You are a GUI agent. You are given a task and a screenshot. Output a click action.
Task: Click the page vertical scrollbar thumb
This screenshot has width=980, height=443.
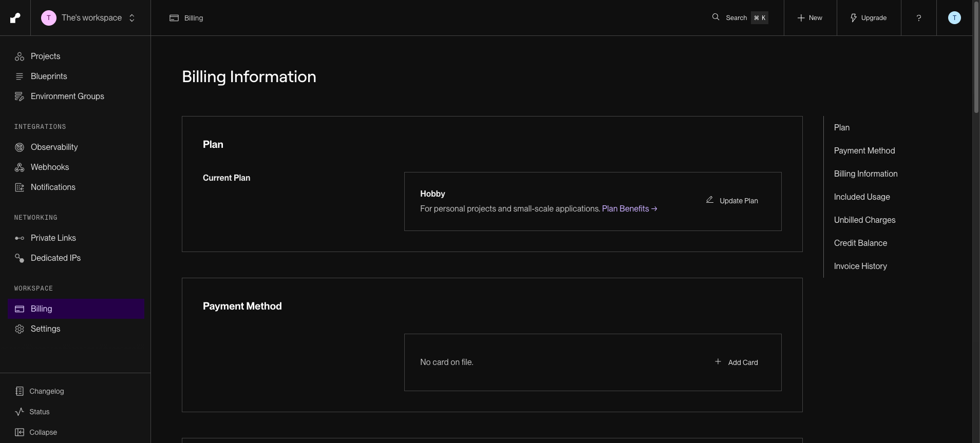[976, 57]
